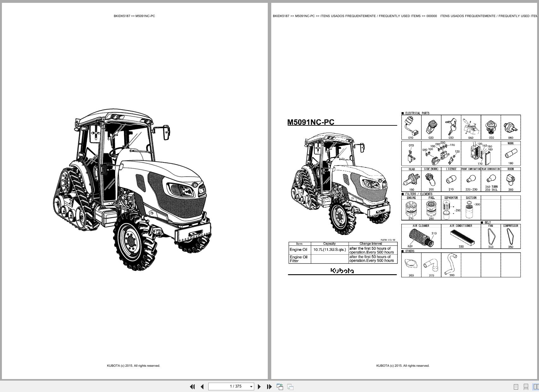Click SEPARATOR element 290 image
539x392 pixels.
click(446, 210)
